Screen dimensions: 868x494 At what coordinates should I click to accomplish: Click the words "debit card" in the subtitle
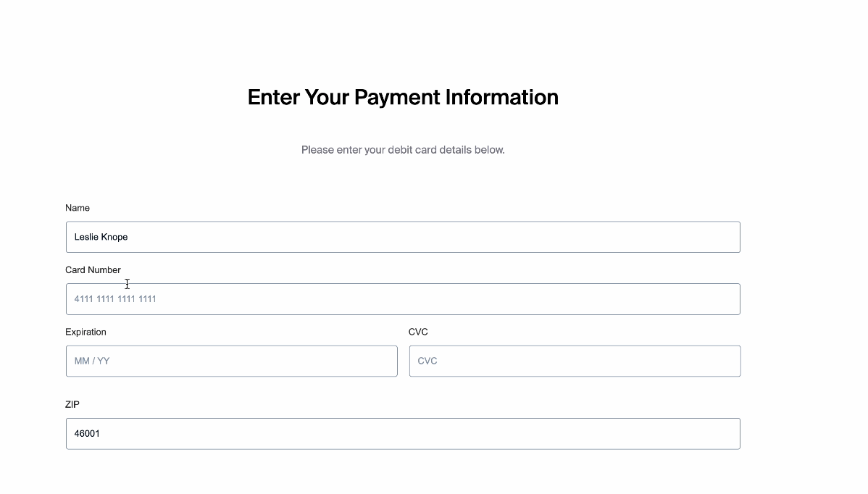(x=412, y=150)
